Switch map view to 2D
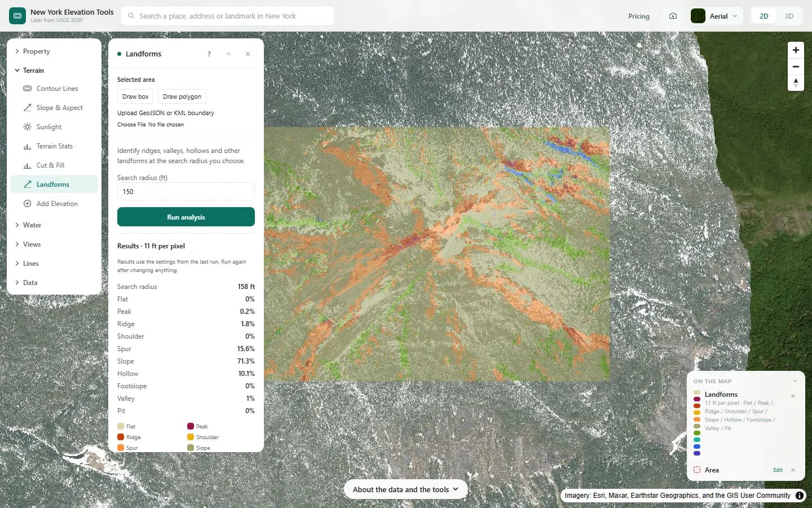This screenshot has height=508, width=812. [x=764, y=16]
